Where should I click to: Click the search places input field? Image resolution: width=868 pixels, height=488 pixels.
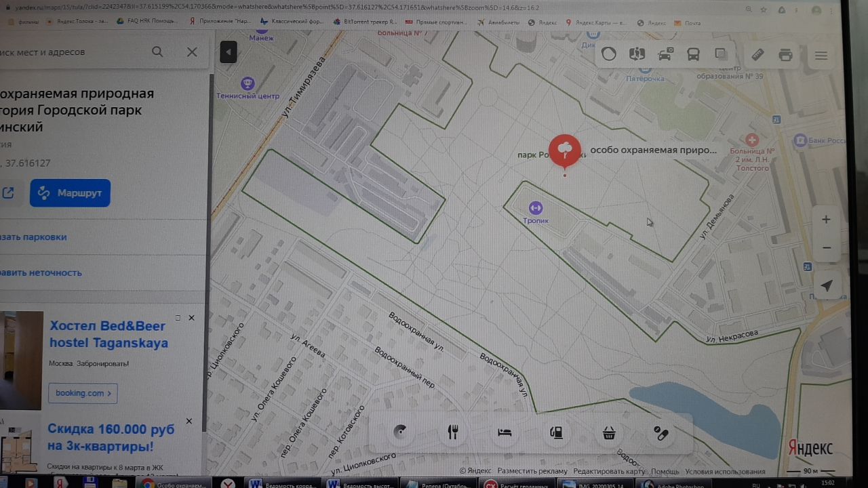pos(71,52)
